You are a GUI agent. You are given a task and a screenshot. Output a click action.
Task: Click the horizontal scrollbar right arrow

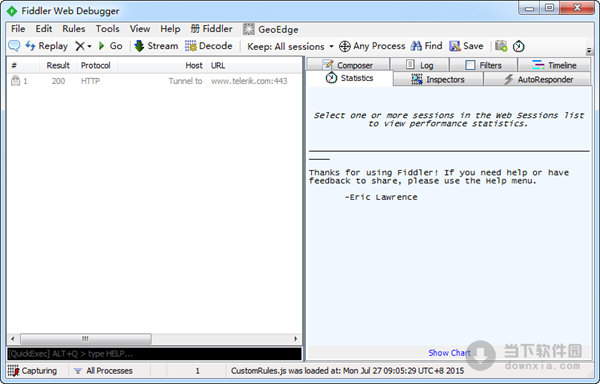click(295, 339)
